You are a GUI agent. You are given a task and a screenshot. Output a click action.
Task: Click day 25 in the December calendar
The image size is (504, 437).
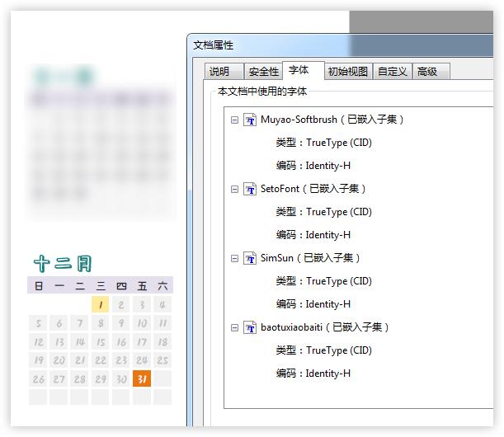pos(163,360)
